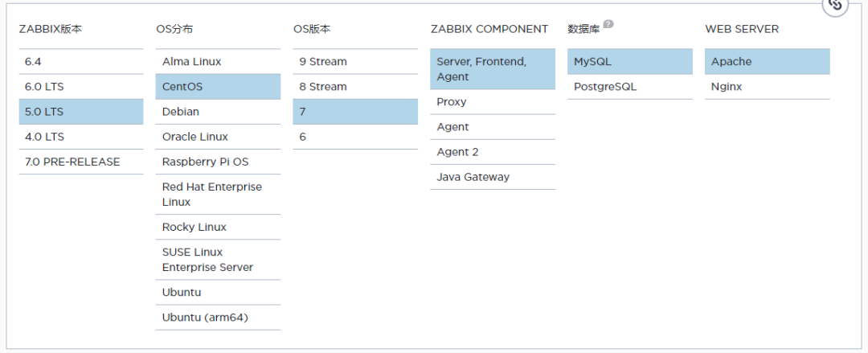Click the link icon at top right

837,5
